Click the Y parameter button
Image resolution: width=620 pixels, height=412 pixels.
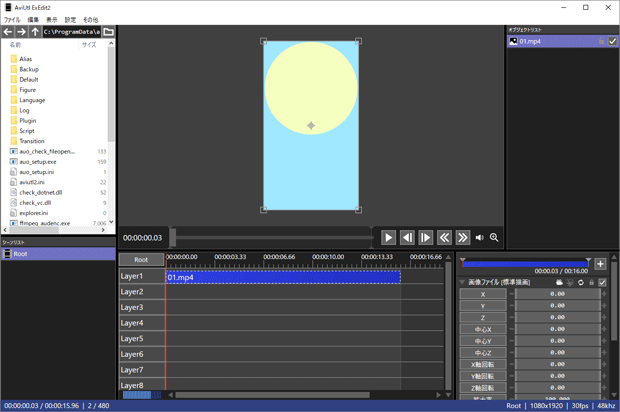coord(483,306)
